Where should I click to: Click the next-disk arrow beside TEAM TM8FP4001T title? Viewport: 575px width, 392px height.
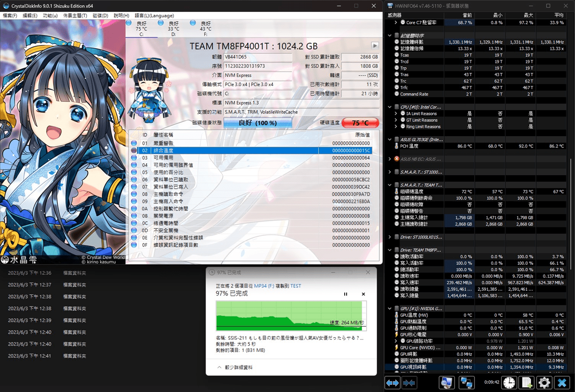[x=375, y=46]
